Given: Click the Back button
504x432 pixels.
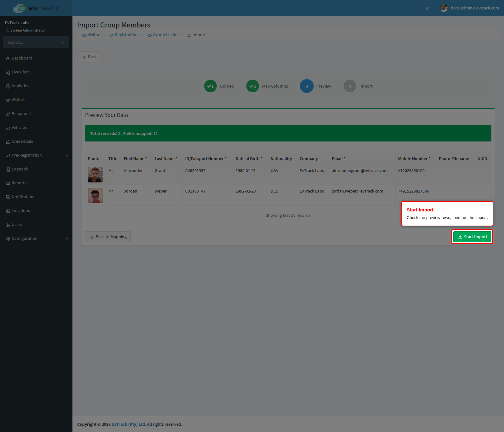Looking at the screenshot, I should [89, 57].
